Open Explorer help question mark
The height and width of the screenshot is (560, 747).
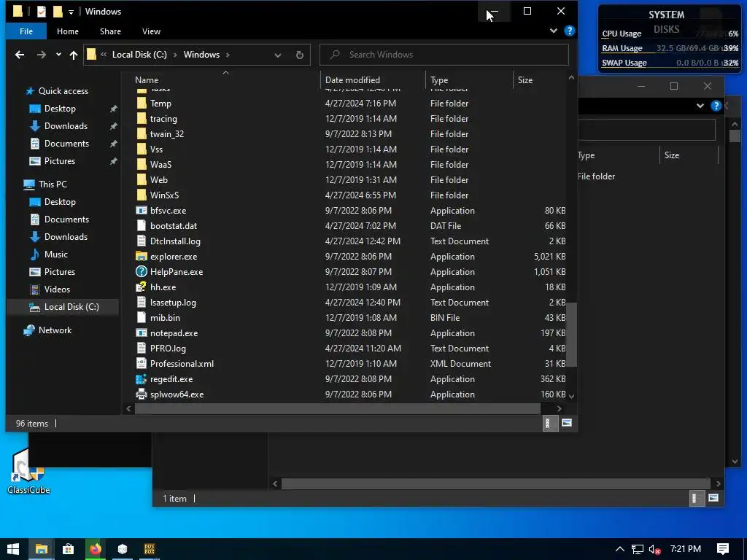[x=569, y=31]
